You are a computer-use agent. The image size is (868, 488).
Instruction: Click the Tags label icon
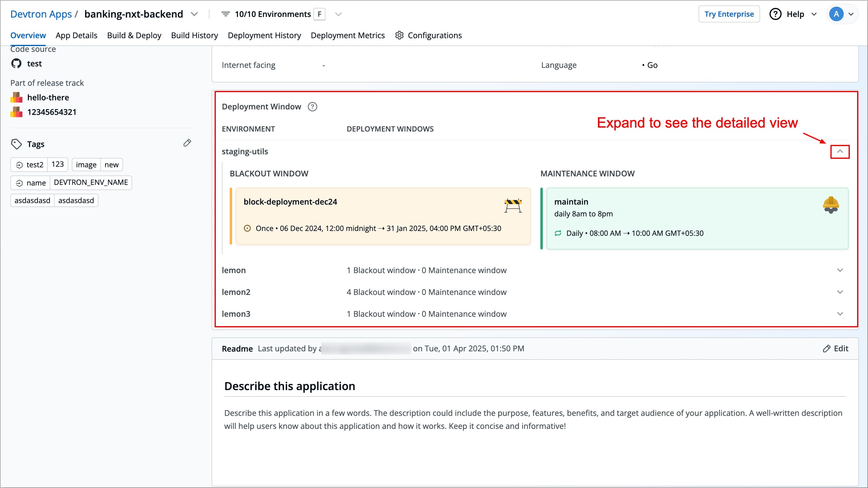pos(16,144)
